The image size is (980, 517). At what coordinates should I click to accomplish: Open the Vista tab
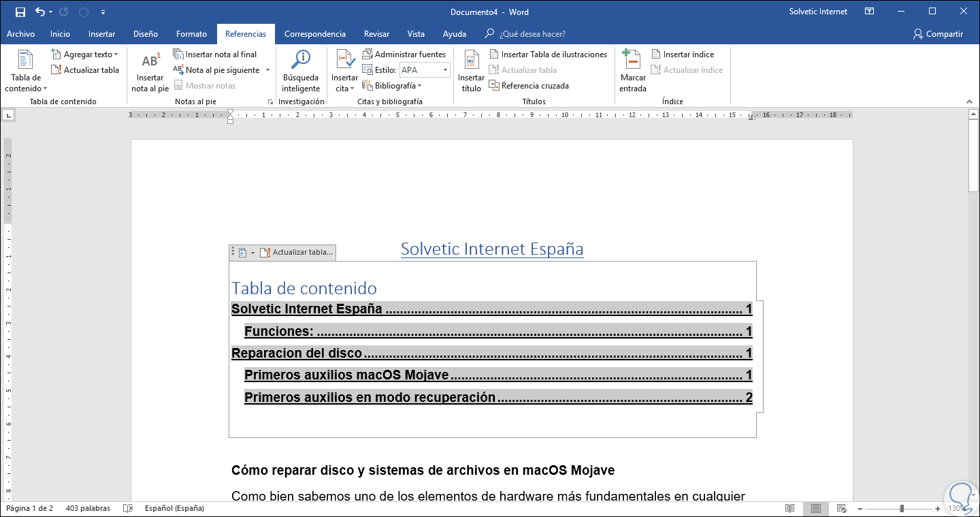coord(416,34)
